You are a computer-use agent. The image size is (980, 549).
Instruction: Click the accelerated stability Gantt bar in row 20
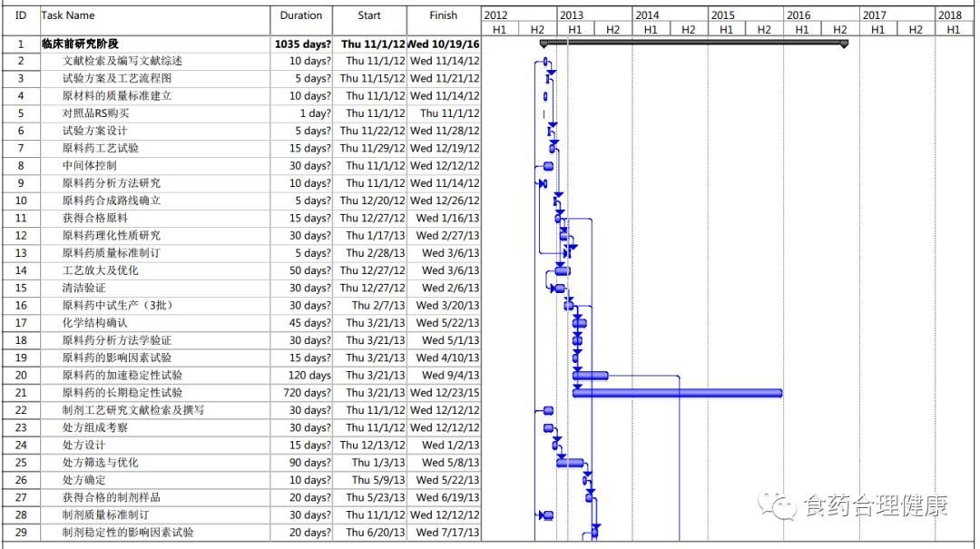[x=591, y=376]
